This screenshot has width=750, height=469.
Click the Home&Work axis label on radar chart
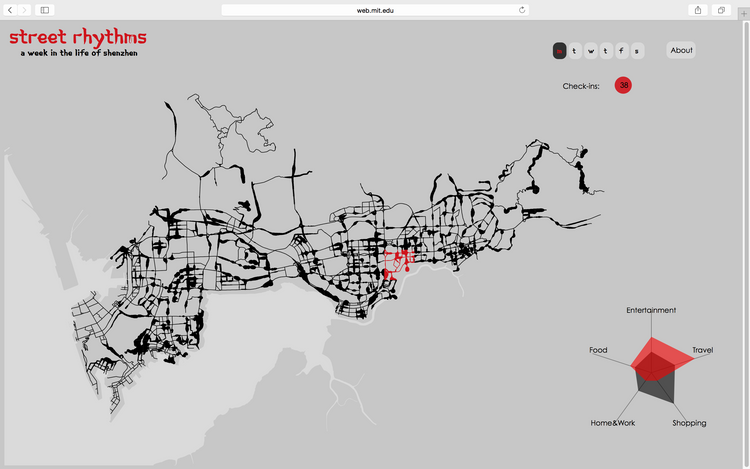[613, 423]
